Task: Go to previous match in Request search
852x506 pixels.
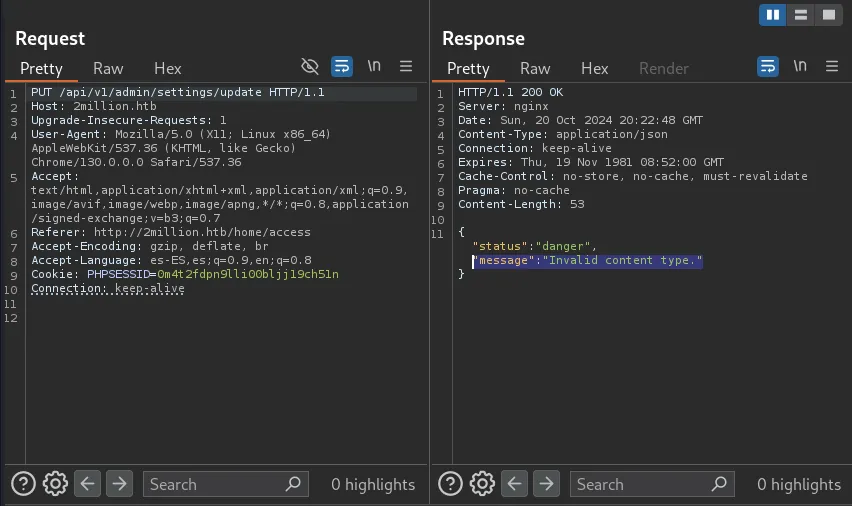Action: (88, 484)
